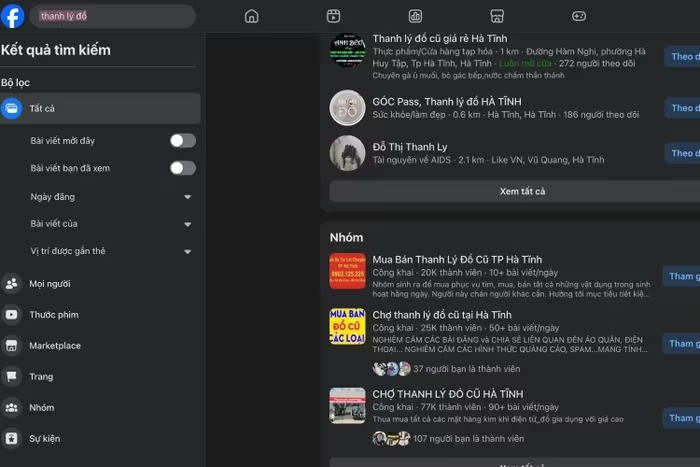The image size is (700, 467).
Task: Open Đỗ Thị Thanh Ly profile picture
Action: tap(347, 153)
